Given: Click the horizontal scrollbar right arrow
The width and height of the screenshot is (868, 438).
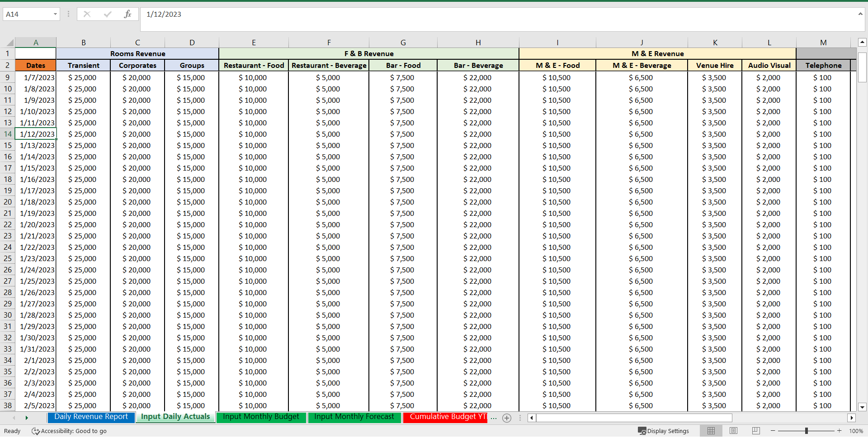Looking at the screenshot, I should coord(852,418).
